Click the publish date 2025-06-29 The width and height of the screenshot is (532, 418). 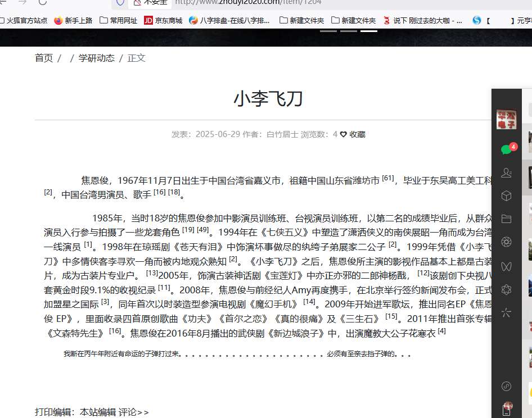click(218, 134)
